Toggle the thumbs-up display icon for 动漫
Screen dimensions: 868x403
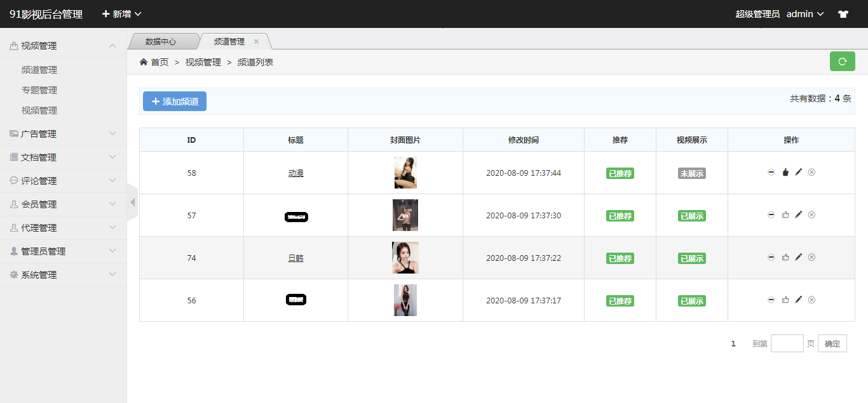point(785,172)
